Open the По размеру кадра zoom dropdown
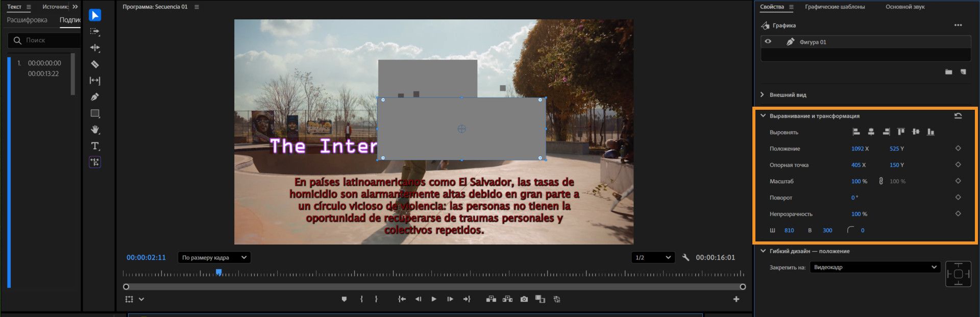The width and height of the screenshot is (980, 317). click(x=214, y=257)
